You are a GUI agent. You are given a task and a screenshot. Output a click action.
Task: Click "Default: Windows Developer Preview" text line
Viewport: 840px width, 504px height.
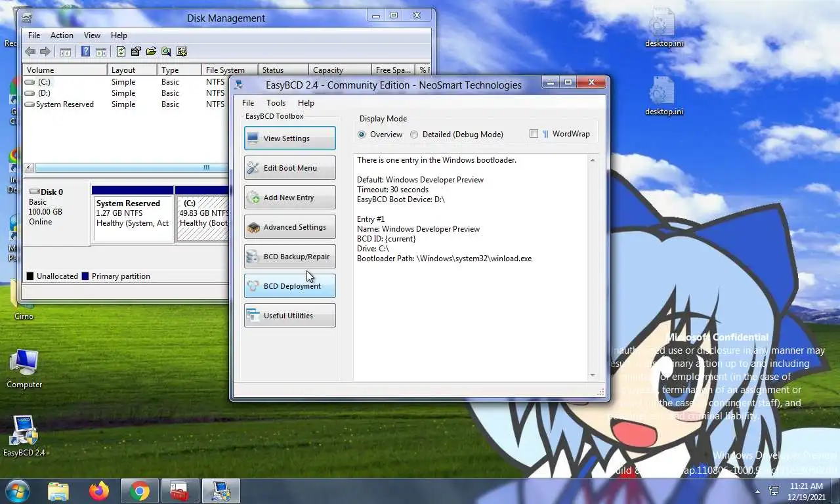[420, 180]
